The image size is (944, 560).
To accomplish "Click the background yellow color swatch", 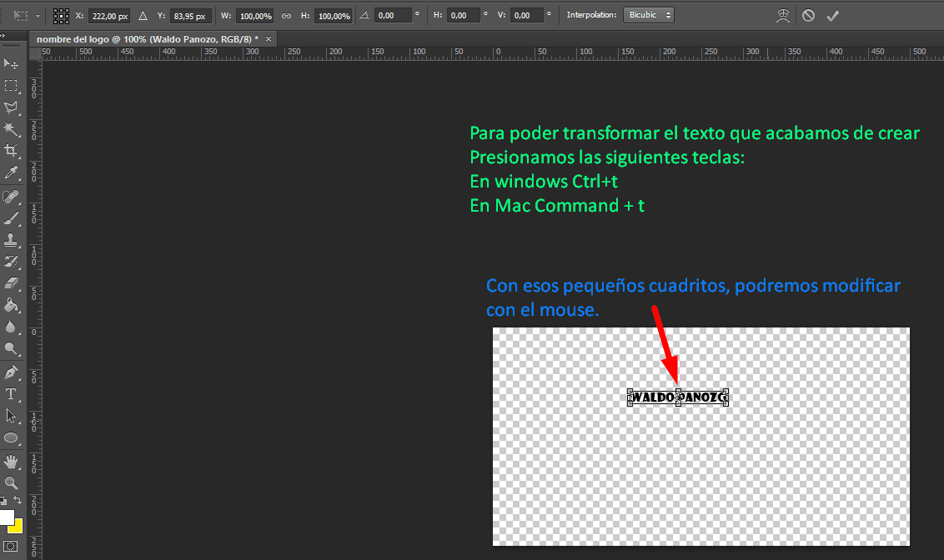I will click(17, 527).
